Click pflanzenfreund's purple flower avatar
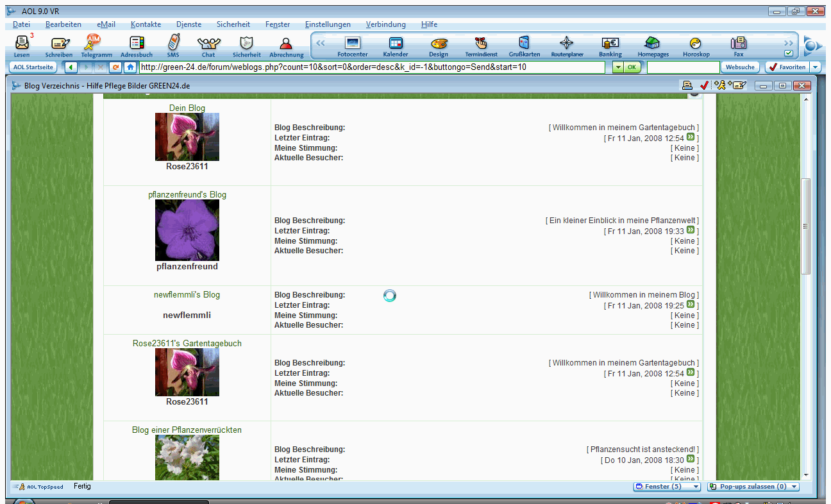The image size is (831, 504). pos(187,230)
